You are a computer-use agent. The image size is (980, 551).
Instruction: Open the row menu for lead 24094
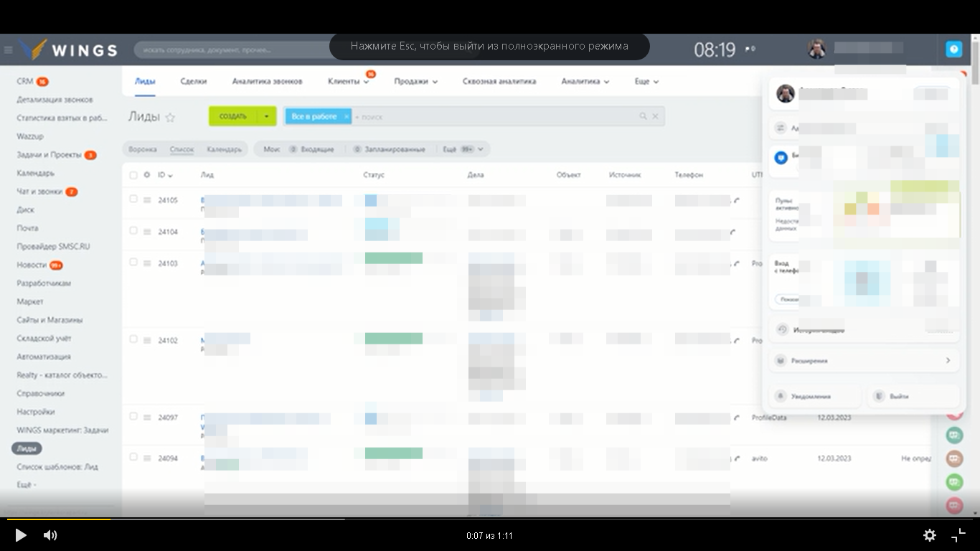pyautogui.click(x=147, y=458)
